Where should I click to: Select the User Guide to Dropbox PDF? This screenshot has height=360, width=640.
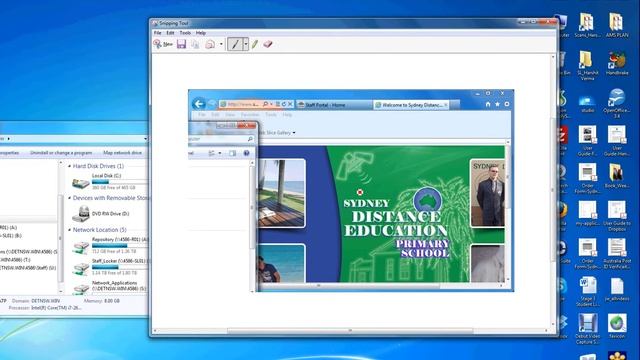coord(617,216)
